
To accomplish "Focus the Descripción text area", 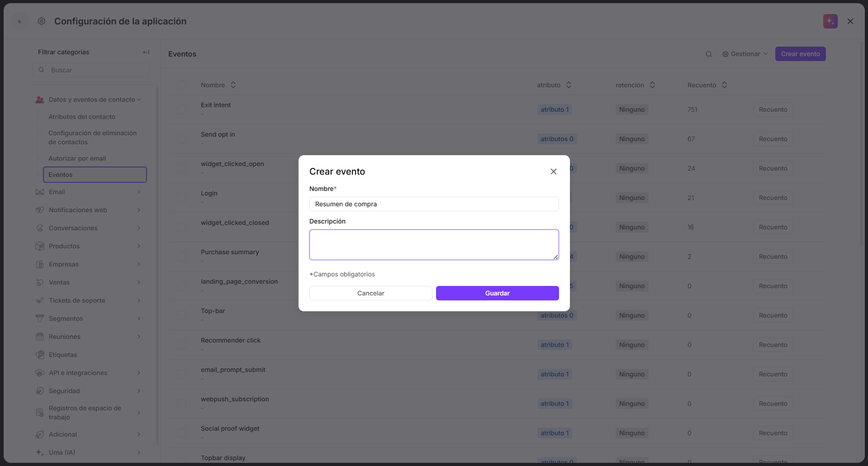I will [434, 245].
